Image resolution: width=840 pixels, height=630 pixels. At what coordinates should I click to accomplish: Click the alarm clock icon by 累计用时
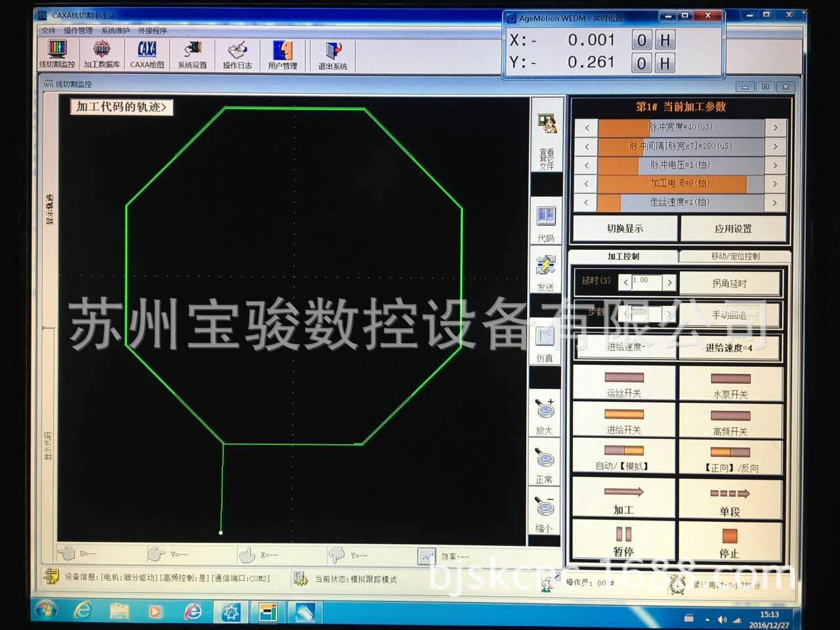tap(678, 584)
